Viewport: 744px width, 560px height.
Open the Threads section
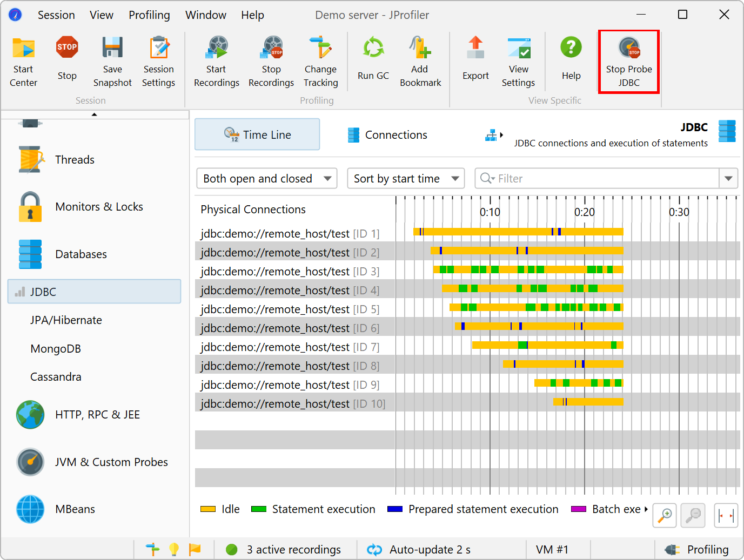pyautogui.click(x=75, y=160)
